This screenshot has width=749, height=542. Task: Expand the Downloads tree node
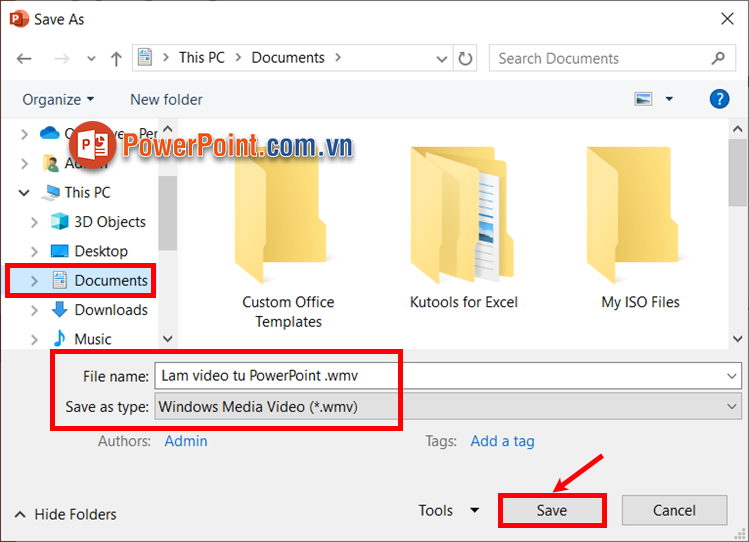click(x=34, y=310)
